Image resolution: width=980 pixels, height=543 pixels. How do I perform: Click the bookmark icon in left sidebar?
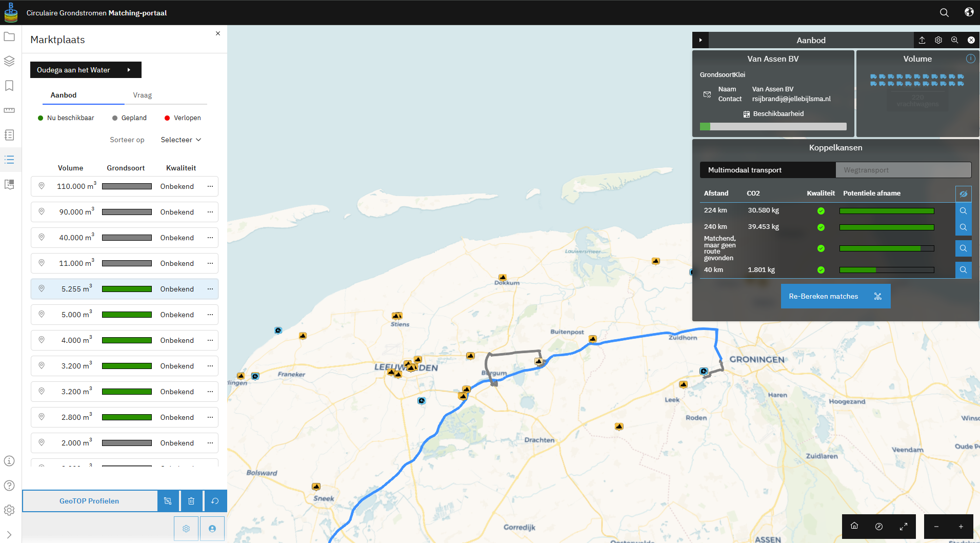pyautogui.click(x=9, y=86)
